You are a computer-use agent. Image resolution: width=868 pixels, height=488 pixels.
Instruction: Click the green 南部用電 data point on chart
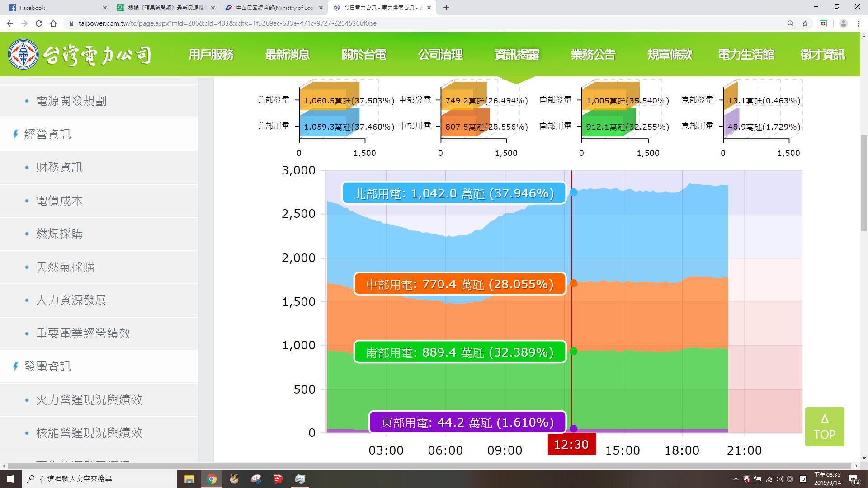tap(573, 351)
